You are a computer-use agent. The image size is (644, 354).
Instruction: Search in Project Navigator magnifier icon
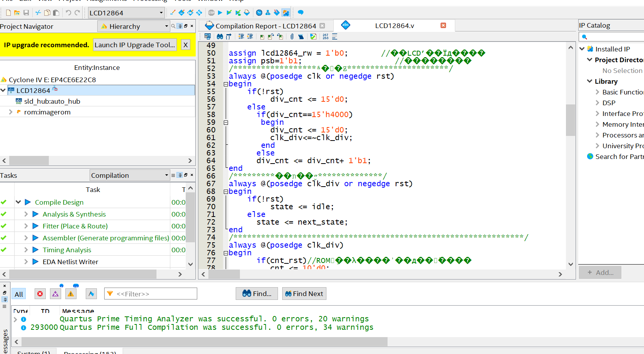click(173, 26)
